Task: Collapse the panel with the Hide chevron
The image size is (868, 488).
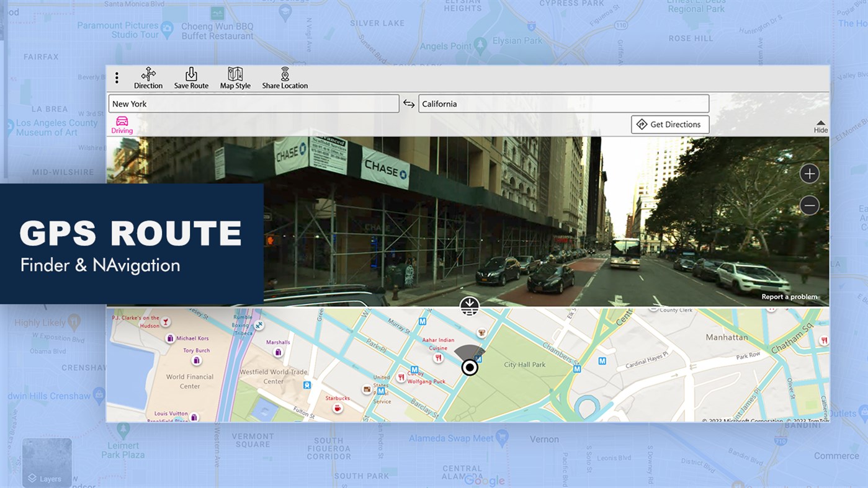Action: click(x=820, y=125)
